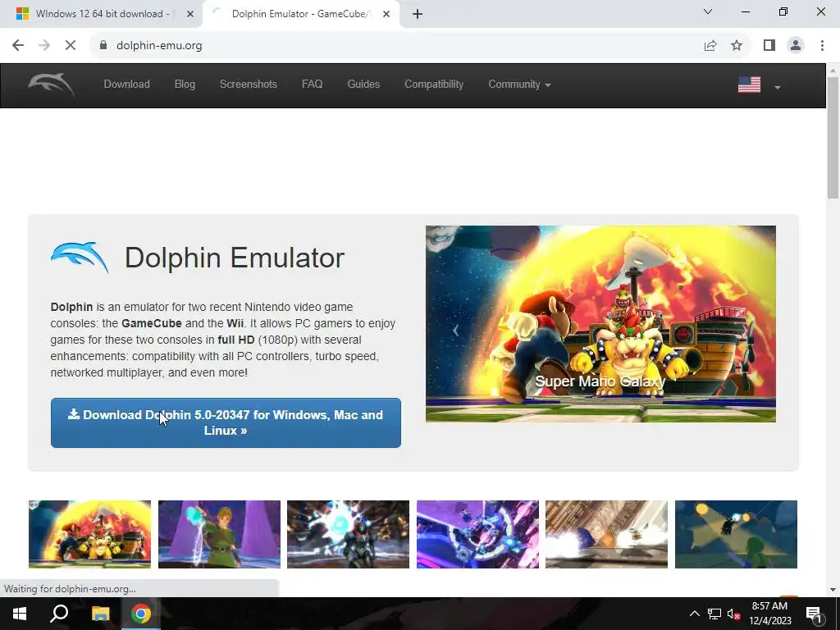Viewport: 840px width, 630px height.
Task: Click the Super Mario Galaxy carousel image
Action: 600,323
